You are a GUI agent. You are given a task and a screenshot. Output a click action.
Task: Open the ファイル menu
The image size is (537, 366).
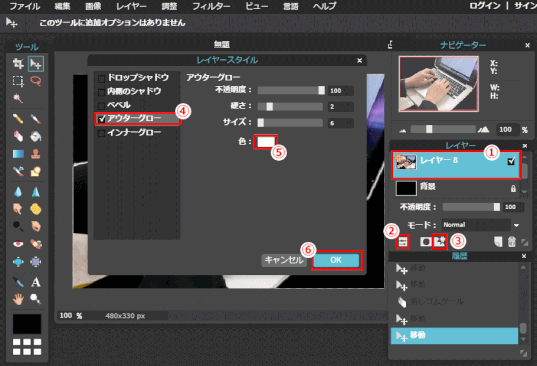pyautogui.click(x=24, y=6)
